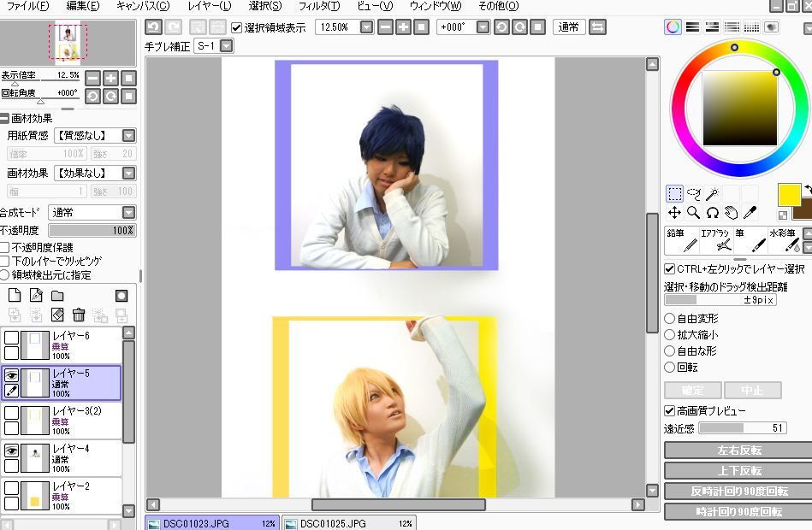Select the hand pan tool
Screen dimensions: 812x530
pos(731,213)
